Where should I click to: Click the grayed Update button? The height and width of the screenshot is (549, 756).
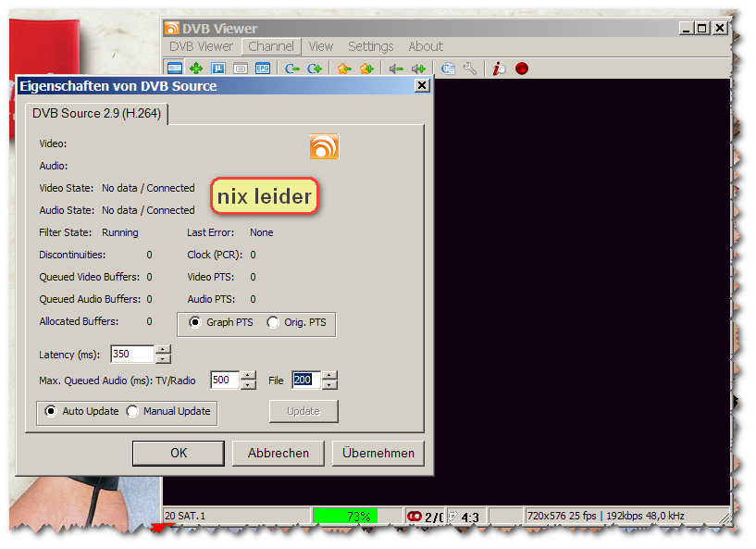click(304, 411)
